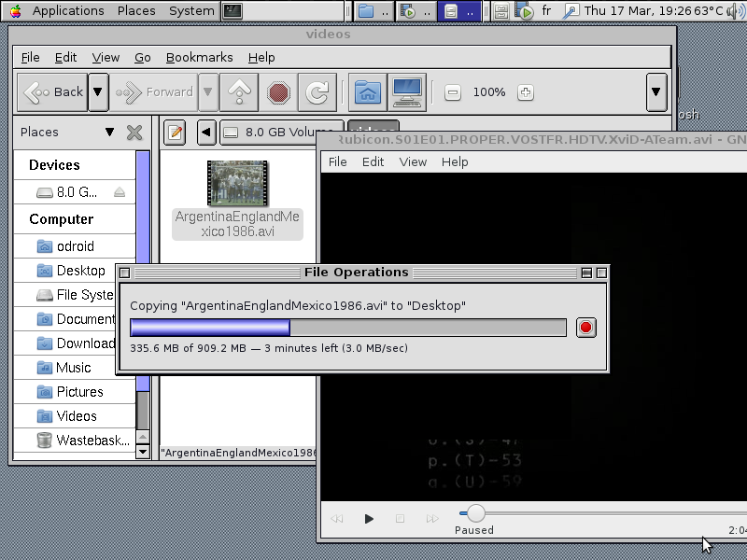The image size is (747, 560).
Task: Open Videos in the sidebar
Action: [x=75, y=416]
